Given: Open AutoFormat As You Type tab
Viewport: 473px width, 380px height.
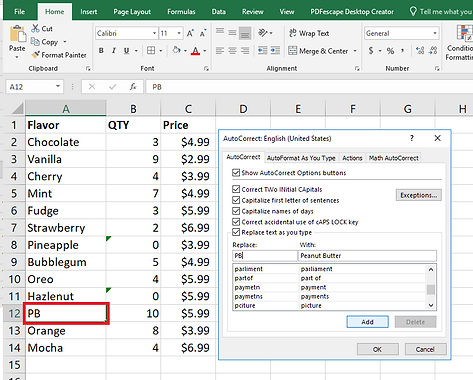Looking at the screenshot, I should coord(301,158).
